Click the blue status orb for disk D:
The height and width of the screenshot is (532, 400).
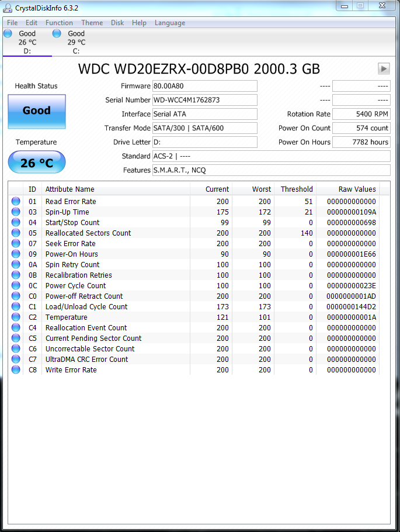(x=8, y=33)
